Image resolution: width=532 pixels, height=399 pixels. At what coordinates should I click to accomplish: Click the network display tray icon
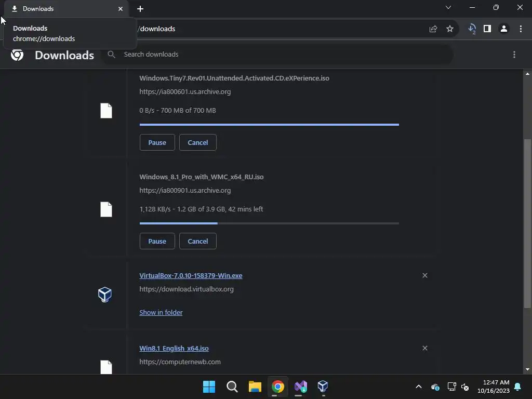pyautogui.click(x=451, y=387)
